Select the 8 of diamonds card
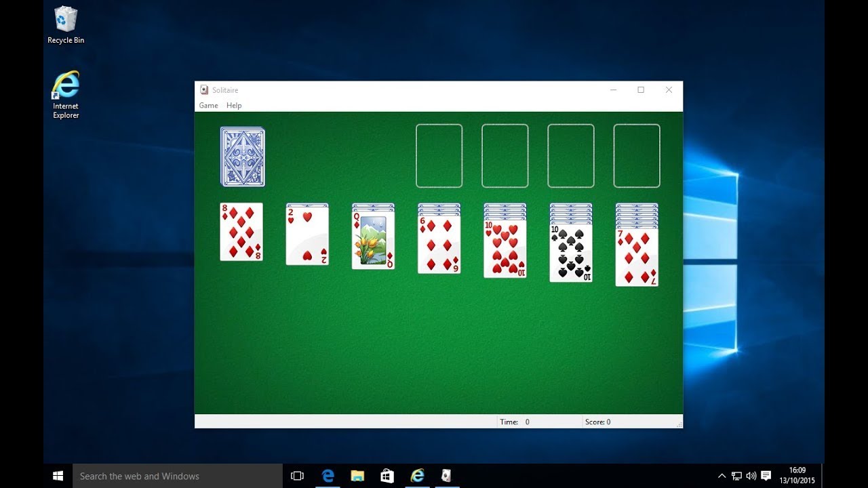This screenshot has height=488, width=868. click(x=241, y=232)
